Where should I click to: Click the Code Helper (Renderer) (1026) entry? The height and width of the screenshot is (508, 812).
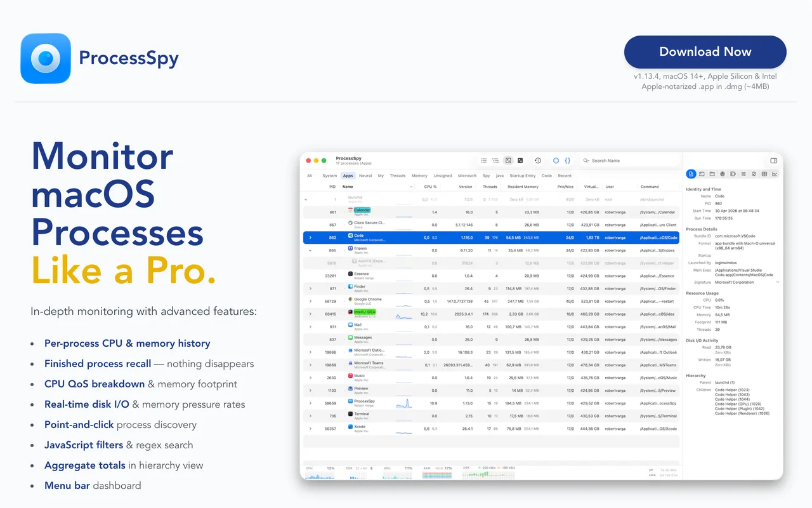pos(742,413)
